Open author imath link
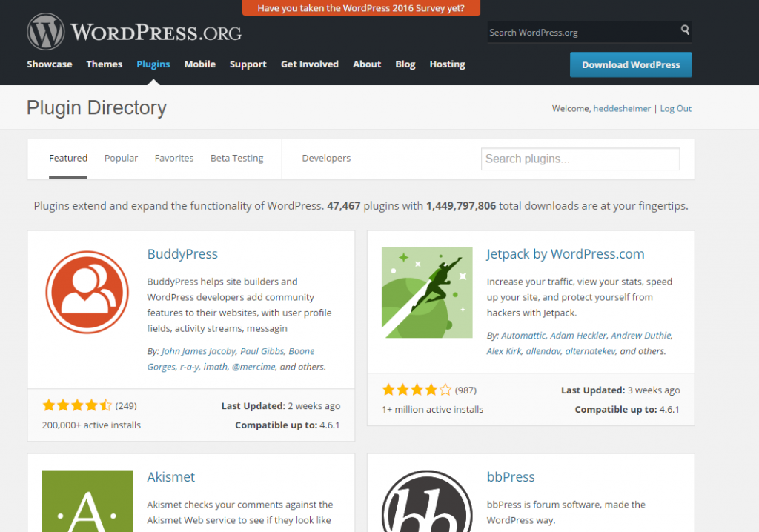Image resolution: width=759 pixels, height=532 pixels. (216, 367)
